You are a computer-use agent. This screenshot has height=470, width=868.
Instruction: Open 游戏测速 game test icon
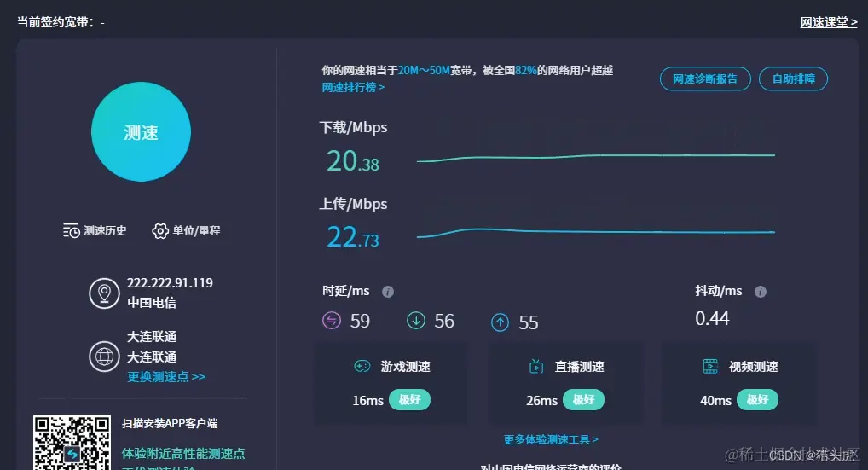point(362,367)
